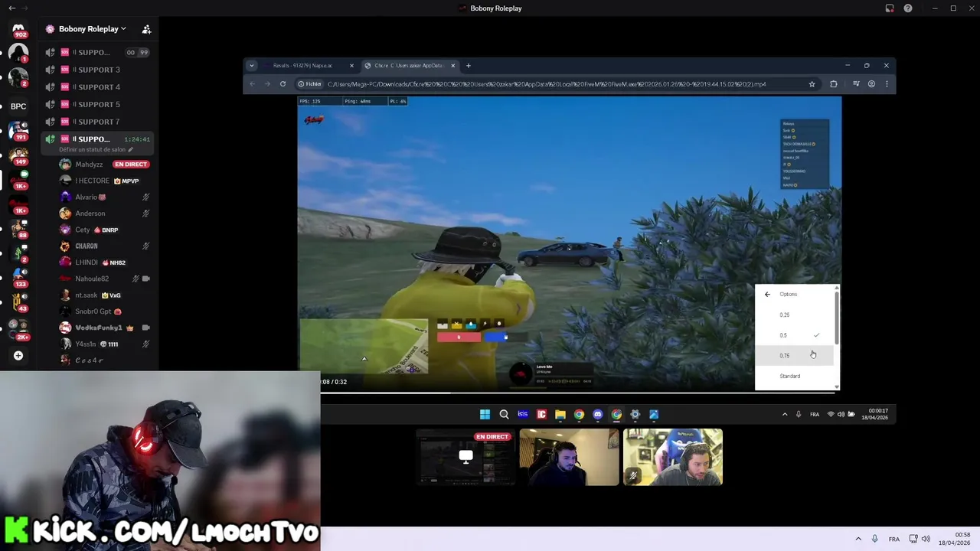Reload the page in streamed Chrome
980x551 pixels.
(283, 84)
